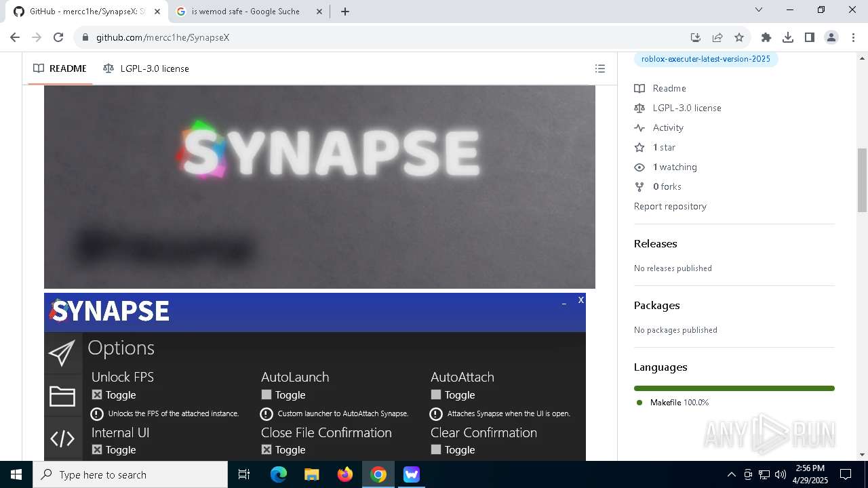868x488 pixels.
Task: Open the Releases heading link
Action: [x=656, y=243]
